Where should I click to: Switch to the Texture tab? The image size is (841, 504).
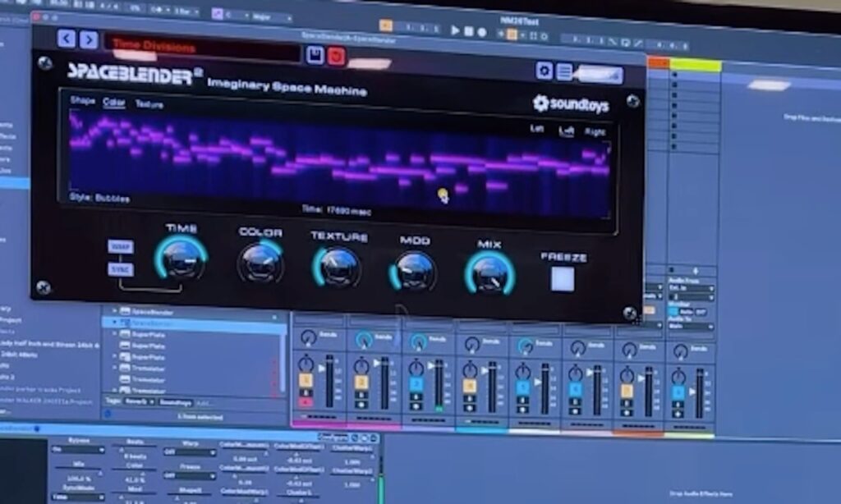(149, 104)
